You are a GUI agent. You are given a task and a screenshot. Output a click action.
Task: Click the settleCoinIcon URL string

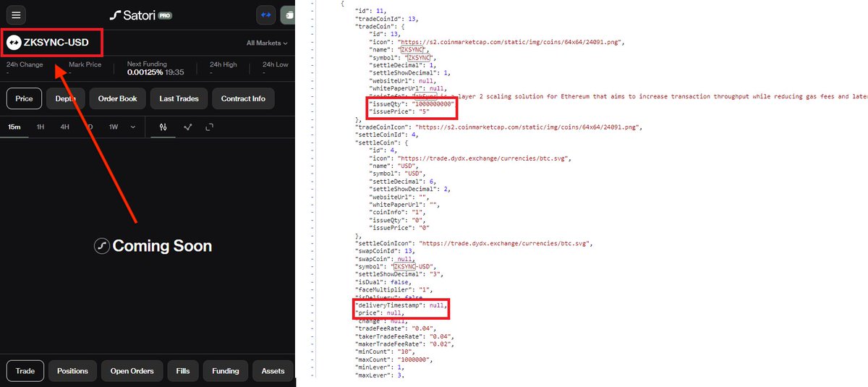coord(506,244)
